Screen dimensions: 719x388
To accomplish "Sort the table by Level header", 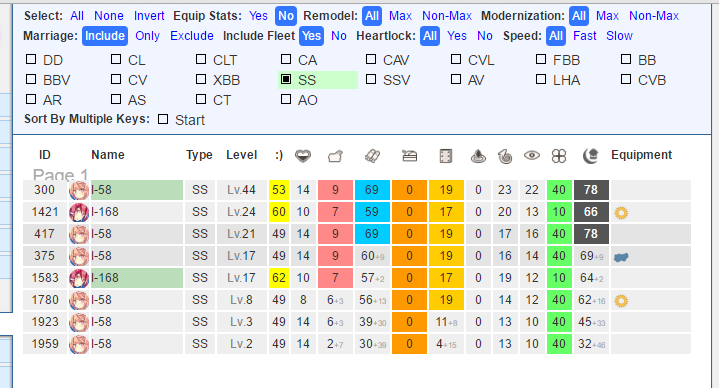I will click(241, 155).
